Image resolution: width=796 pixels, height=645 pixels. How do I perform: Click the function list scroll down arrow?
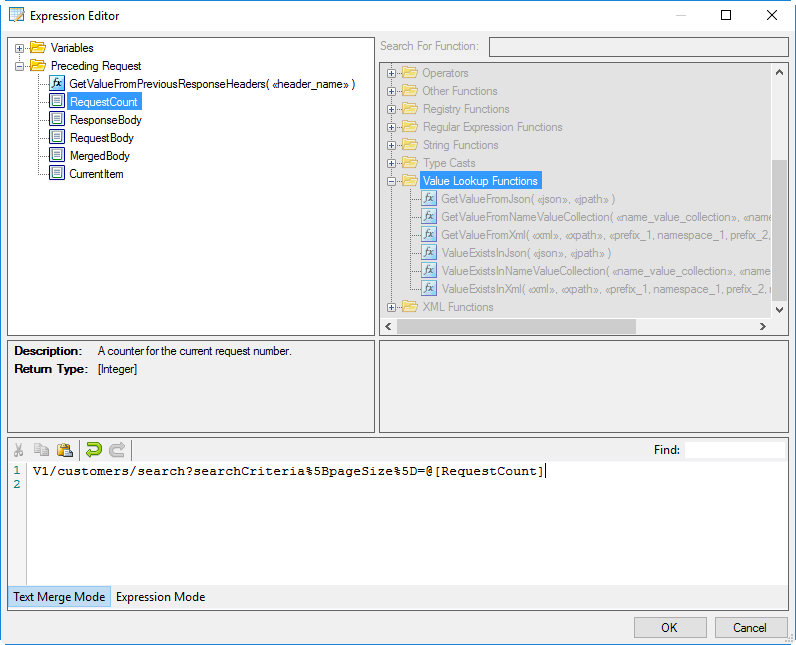779,310
